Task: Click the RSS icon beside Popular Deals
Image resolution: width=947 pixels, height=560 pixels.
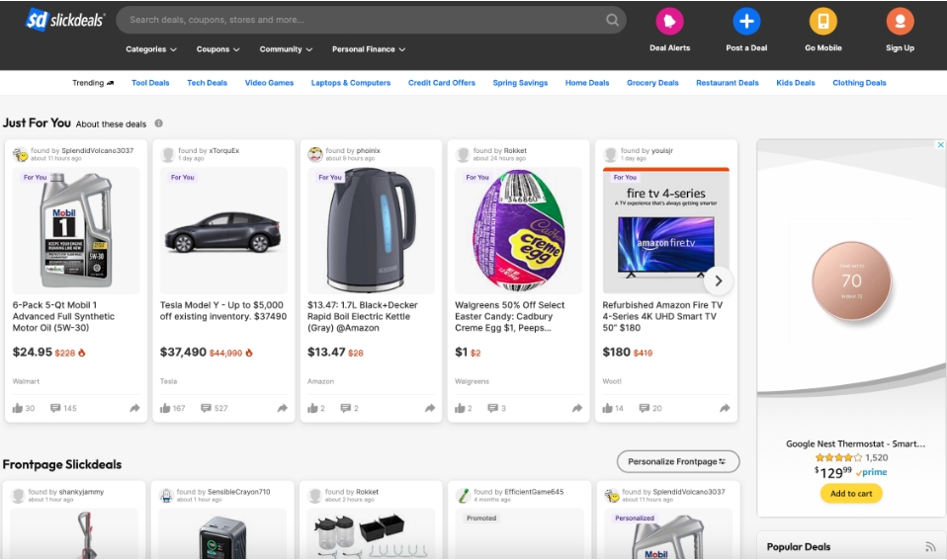Action: click(x=930, y=547)
